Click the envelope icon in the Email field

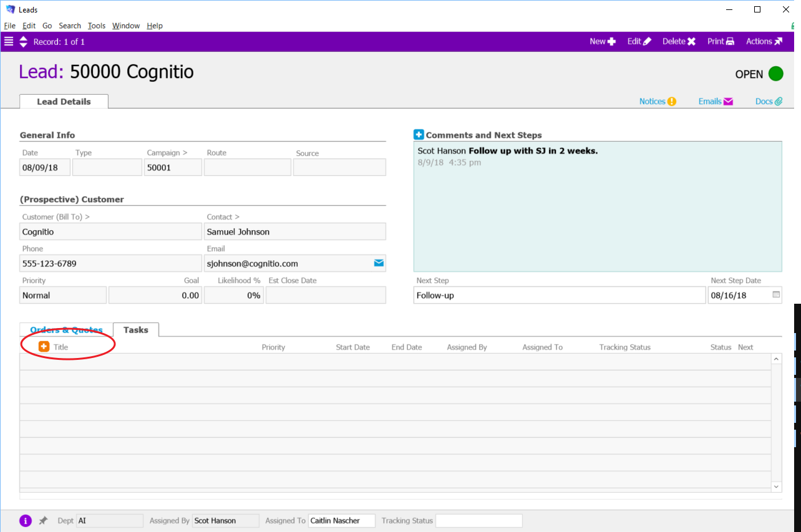tap(379, 263)
